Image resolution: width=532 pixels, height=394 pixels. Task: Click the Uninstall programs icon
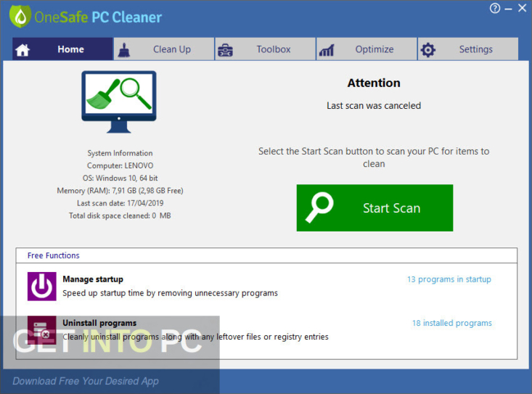41,330
